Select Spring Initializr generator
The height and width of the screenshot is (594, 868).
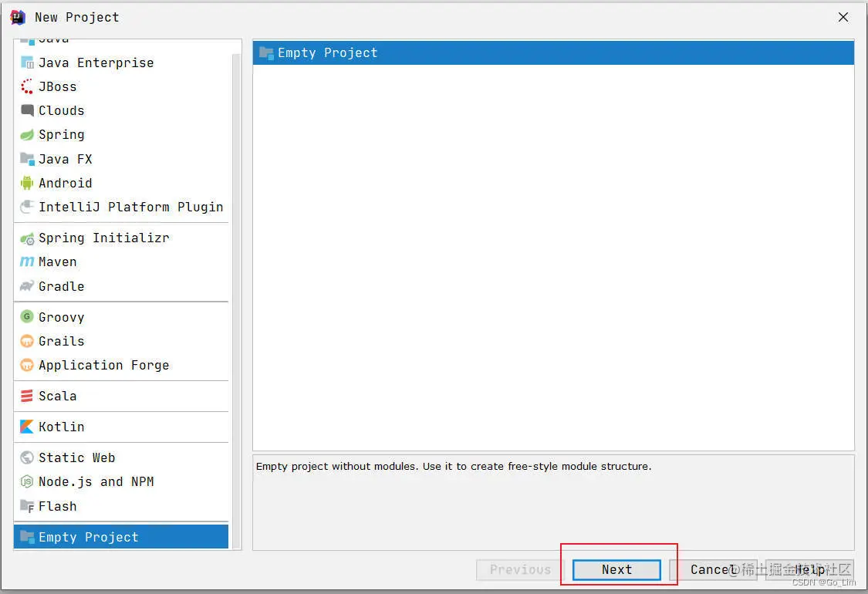(120, 238)
